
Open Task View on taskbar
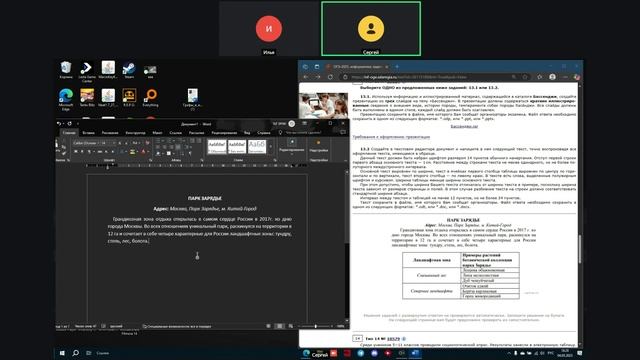[x=88, y=353]
